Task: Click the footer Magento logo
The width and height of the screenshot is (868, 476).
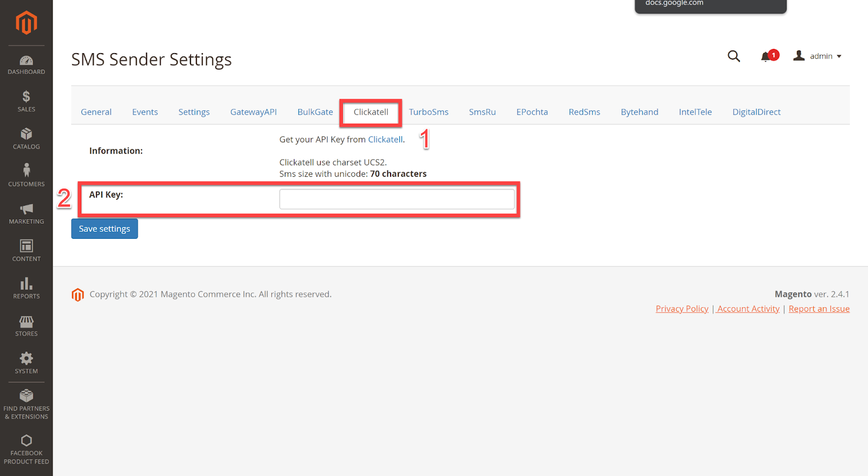Action: pos(78,294)
